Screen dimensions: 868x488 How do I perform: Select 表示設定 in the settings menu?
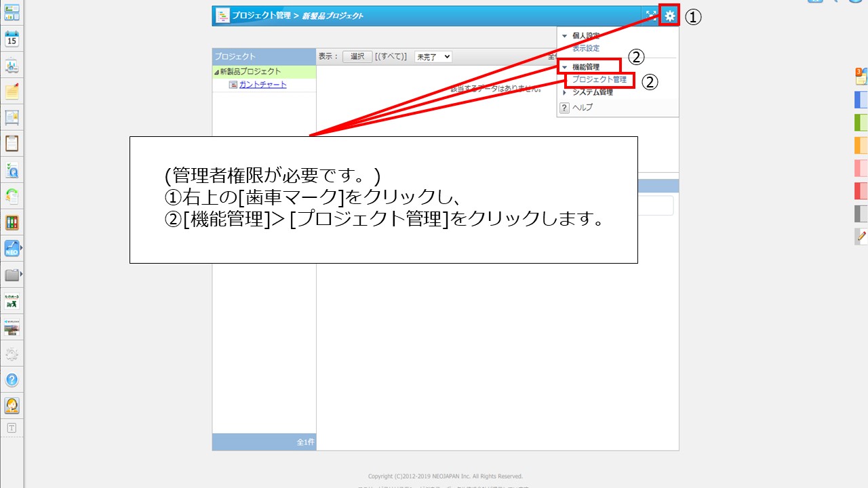586,48
